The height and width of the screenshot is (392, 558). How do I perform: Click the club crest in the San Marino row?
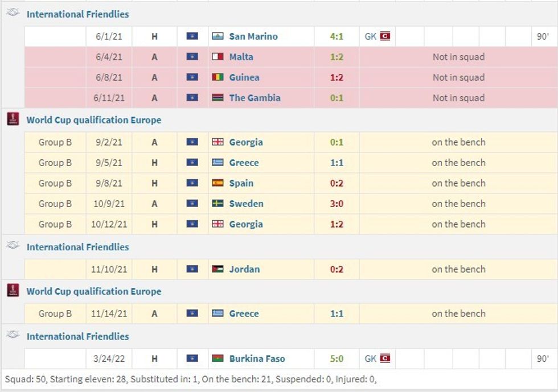tap(385, 36)
